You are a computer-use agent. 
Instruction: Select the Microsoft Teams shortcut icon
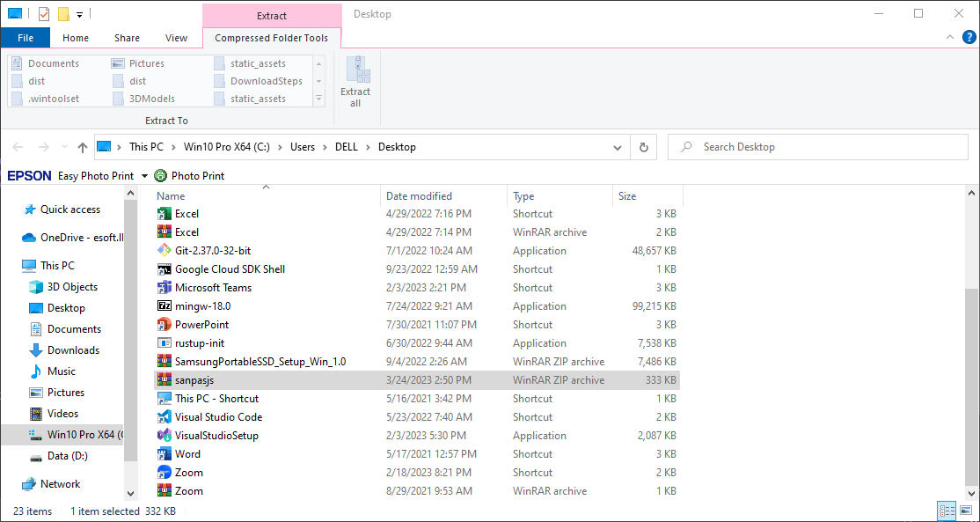pyautogui.click(x=164, y=288)
